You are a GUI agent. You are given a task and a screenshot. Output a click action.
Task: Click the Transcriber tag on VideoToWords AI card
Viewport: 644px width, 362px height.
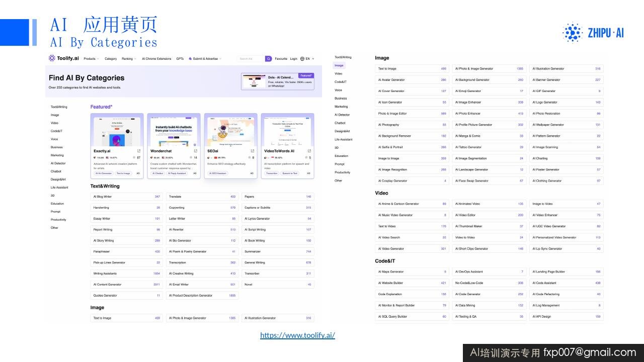click(x=272, y=173)
